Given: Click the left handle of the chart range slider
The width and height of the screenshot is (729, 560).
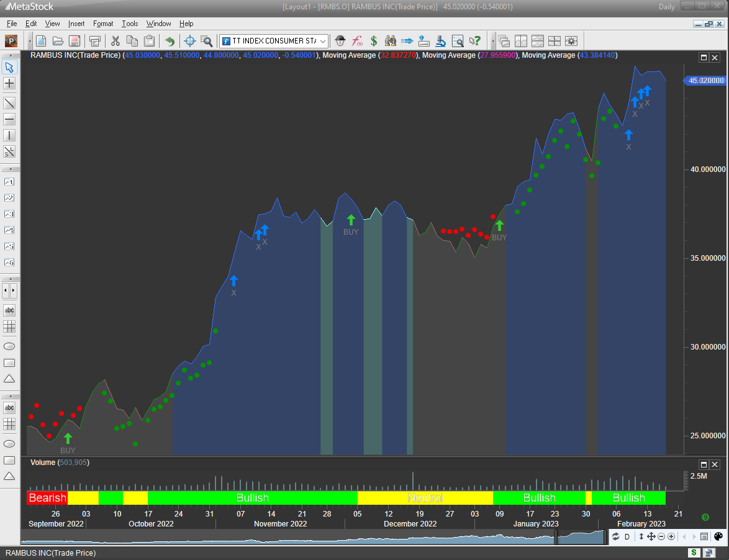Looking at the screenshot, I should (x=556, y=537).
